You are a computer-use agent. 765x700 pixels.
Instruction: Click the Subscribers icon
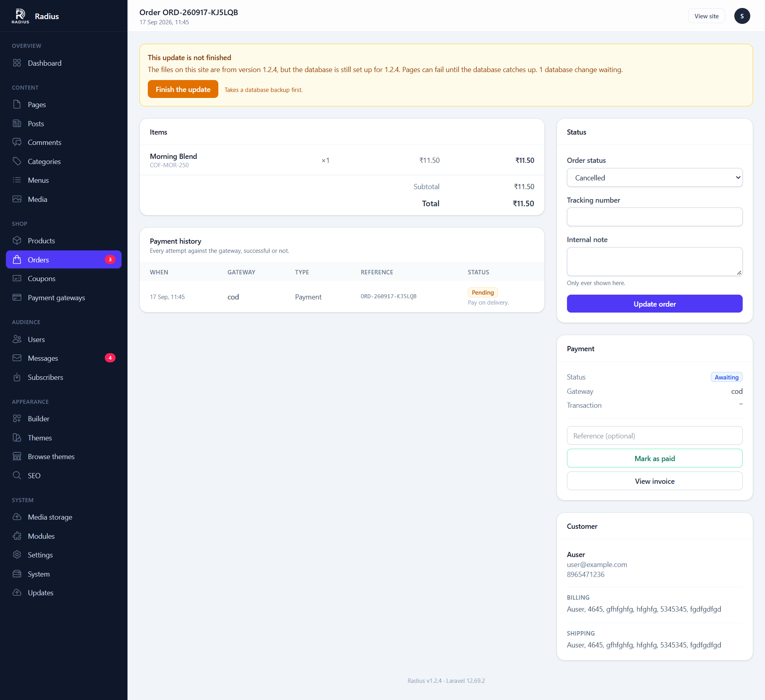[17, 377]
